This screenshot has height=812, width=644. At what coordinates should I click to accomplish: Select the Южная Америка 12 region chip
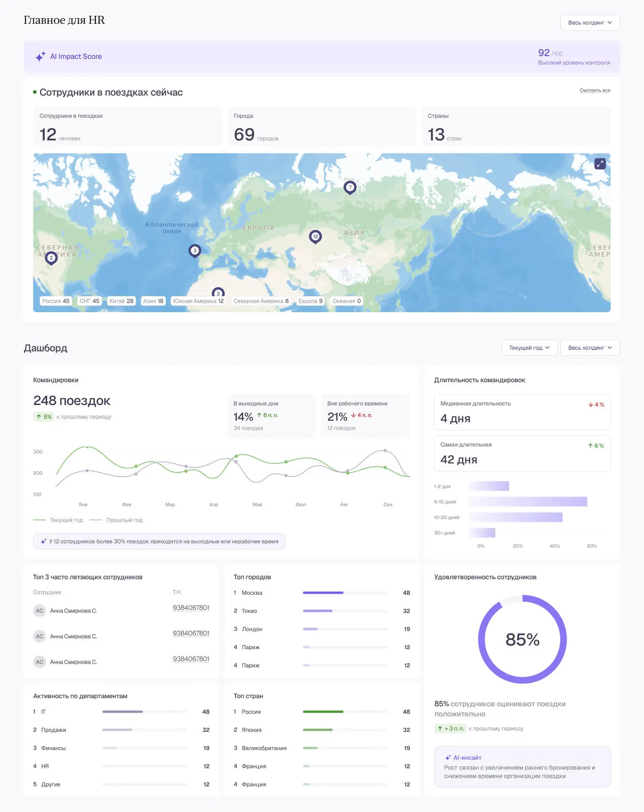tap(198, 301)
